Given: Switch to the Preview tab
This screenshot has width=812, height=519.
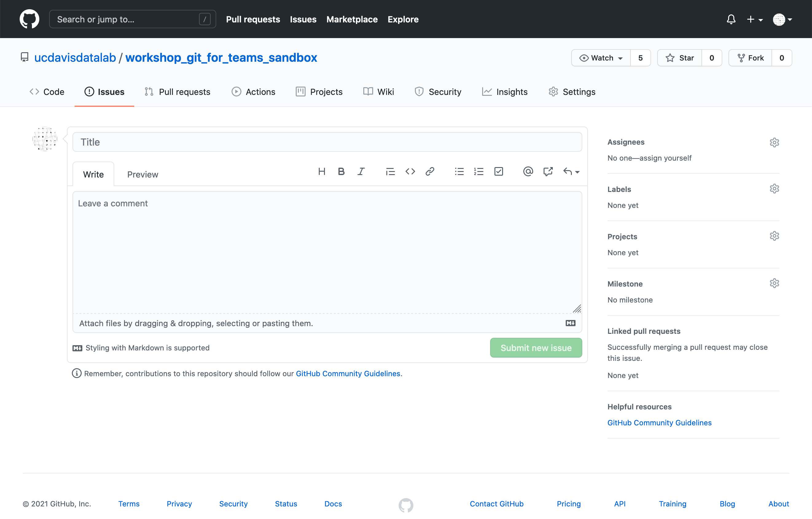Looking at the screenshot, I should click(142, 174).
